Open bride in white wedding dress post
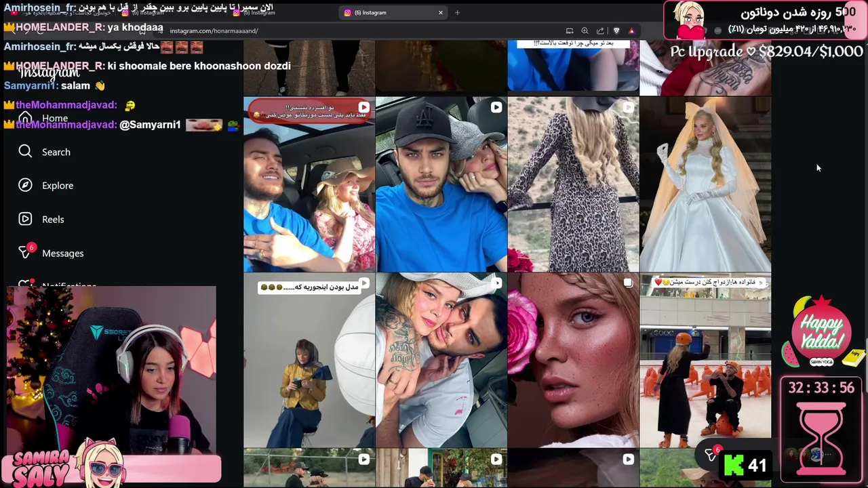Screen dimensions: 868x488 705,184
